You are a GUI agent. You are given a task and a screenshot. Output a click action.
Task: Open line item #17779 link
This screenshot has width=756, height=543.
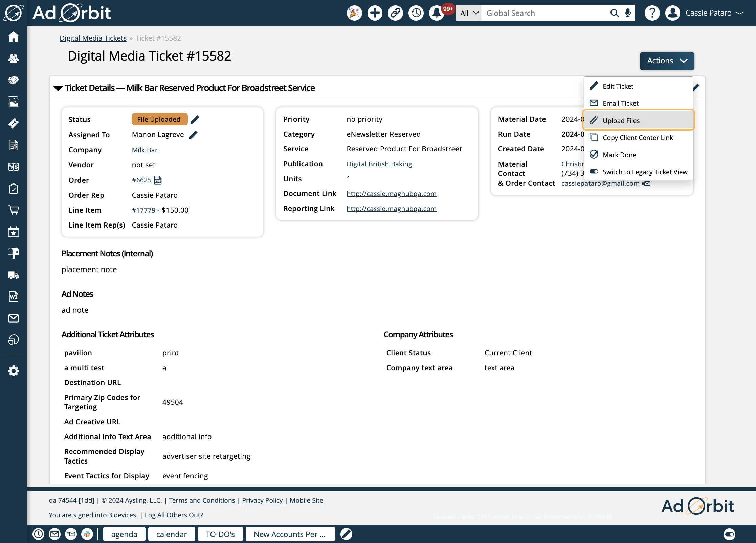point(143,210)
